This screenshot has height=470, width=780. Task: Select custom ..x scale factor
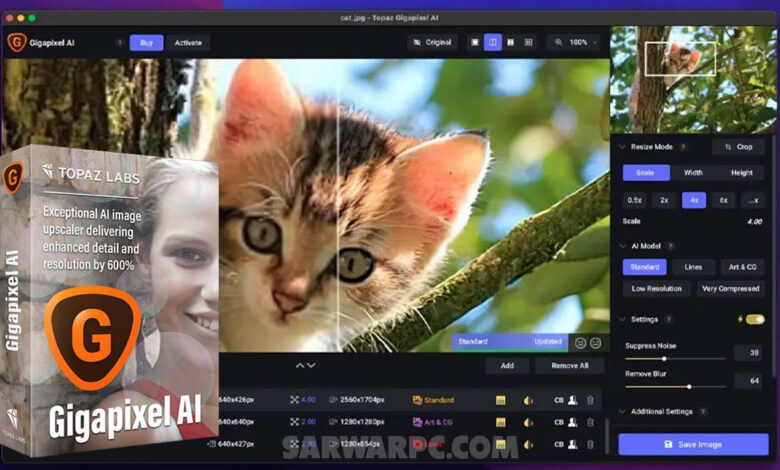[753, 200]
